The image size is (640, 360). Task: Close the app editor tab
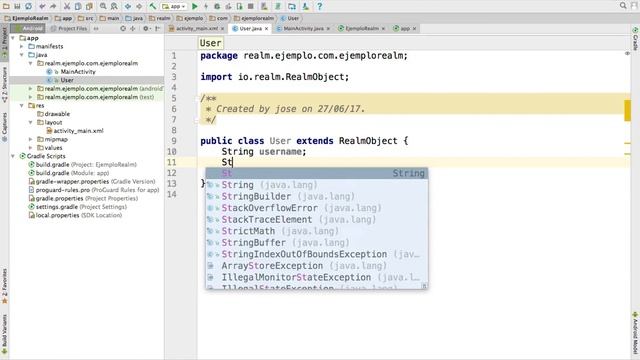(x=414, y=29)
